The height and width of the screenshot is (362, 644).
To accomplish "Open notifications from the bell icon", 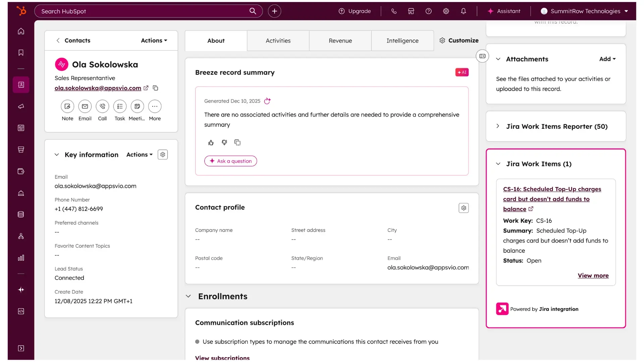I will (x=463, y=11).
